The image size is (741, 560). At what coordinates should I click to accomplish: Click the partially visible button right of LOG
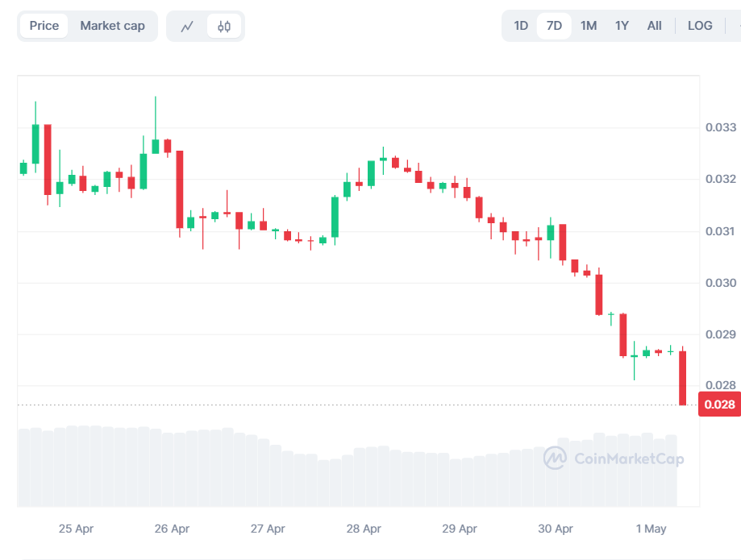coord(735,26)
